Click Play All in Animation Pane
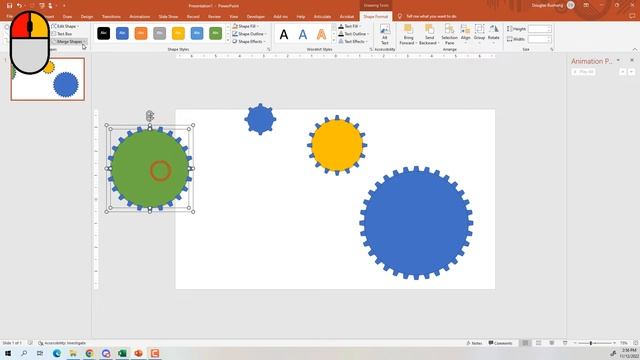Viewport: 640px width, 360px height. point(584,72)
